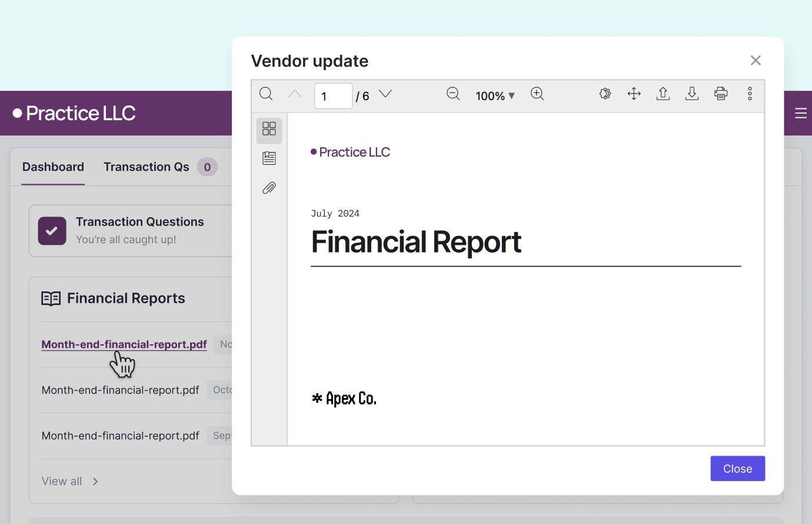812x524 pixels.
Task: Show the PDF attachments panel
Action: click(x=269, y=188)
